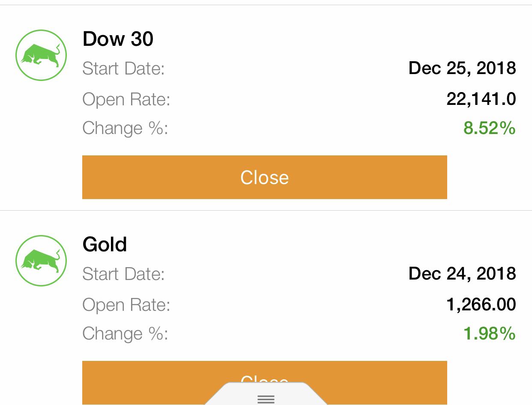
Task: Close the Dow 30 position
Action: tap(264, 177)
